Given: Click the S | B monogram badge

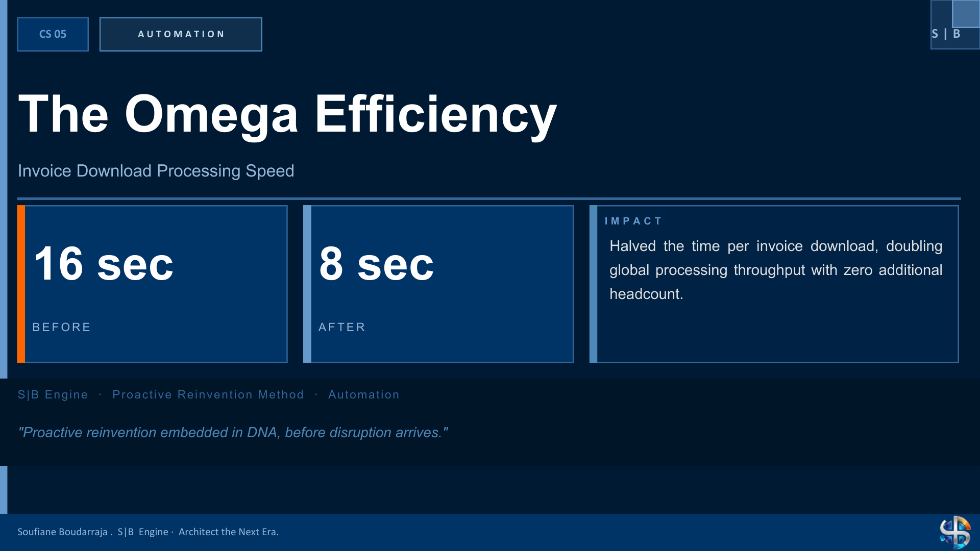Looking at the screenshot, I should coord(955,24).
